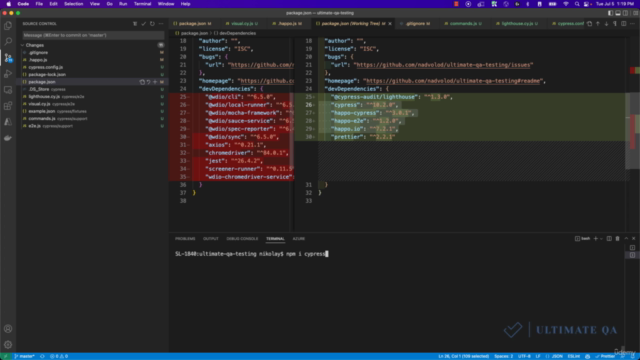Open Remote Explorer in activity bar
The image size is (640, 360).
[8, 90]
